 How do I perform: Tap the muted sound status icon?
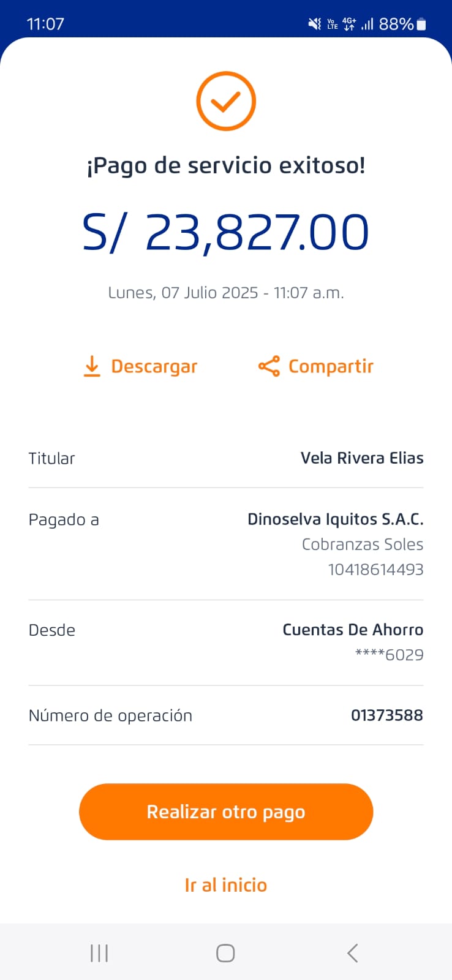click(x=314, y=24)
